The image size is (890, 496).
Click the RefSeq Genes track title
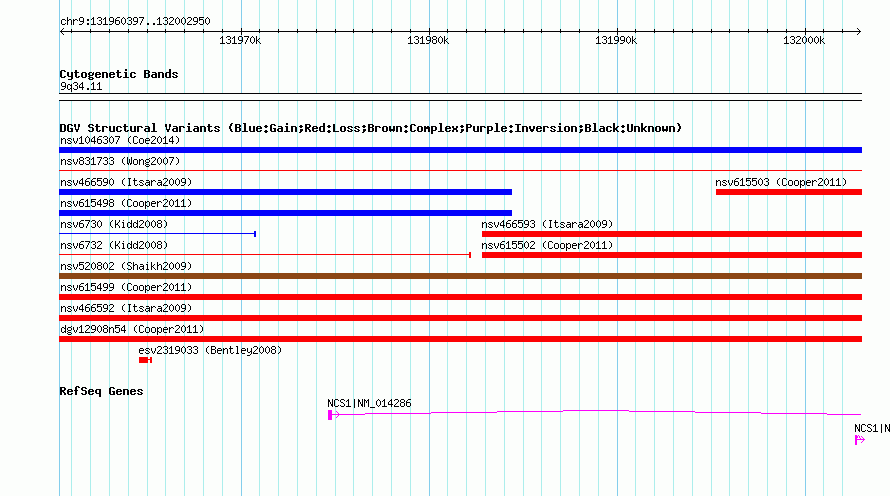pyautogui.click(x=101, y=391)
